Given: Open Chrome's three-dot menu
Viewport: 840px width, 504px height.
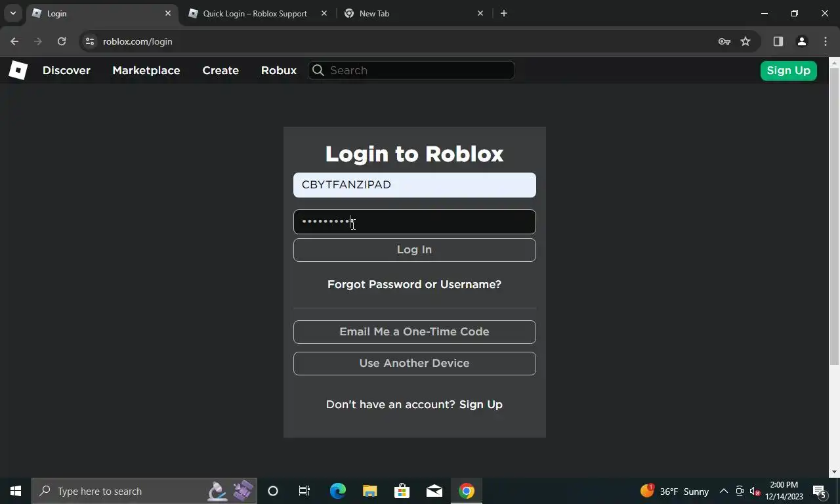Looking at the screenshot, I should [x=826, y=41].
